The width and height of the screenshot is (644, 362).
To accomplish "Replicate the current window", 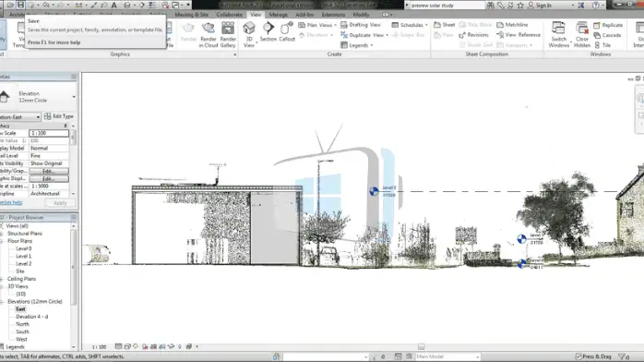I will coord(608,25).
